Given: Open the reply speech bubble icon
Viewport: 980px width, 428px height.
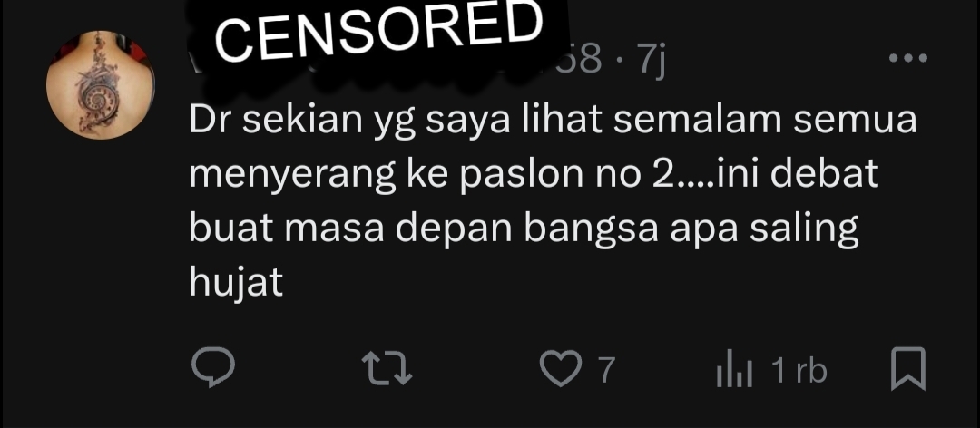Looking at the screenshot, I should 213,368.
